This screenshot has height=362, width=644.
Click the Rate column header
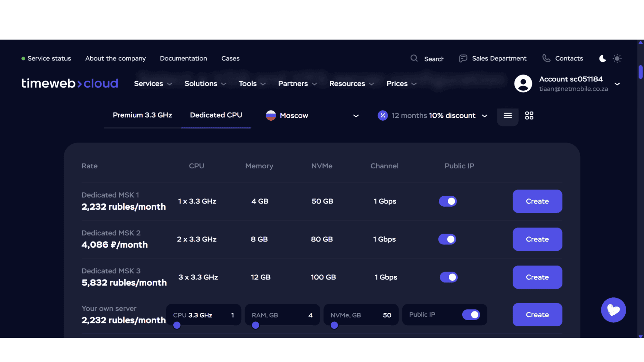click(x=90, y=166)
